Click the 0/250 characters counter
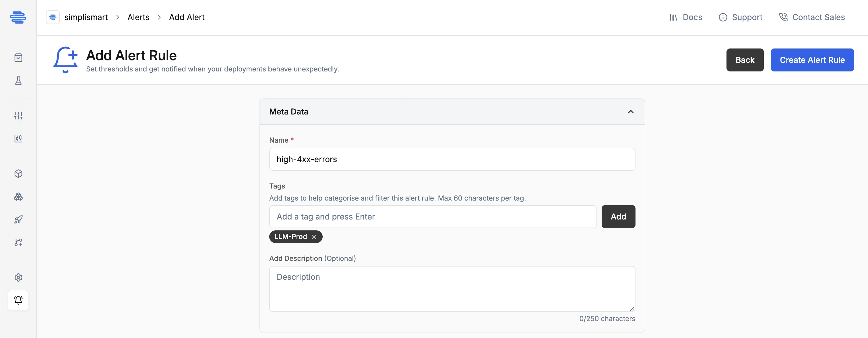Viewport: 868px width, 338px height. point(607,318)
